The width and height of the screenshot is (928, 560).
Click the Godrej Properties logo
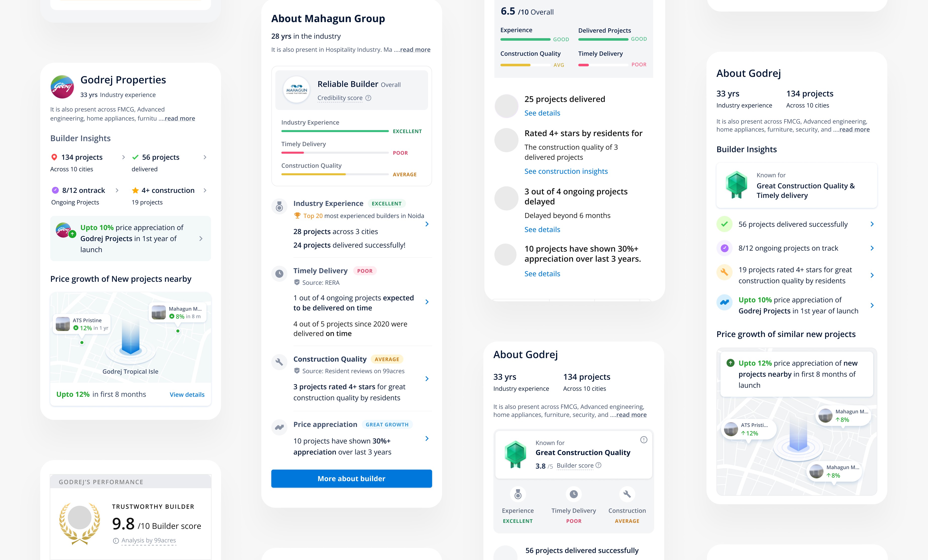pyautogui.click(x=62, y=87)
